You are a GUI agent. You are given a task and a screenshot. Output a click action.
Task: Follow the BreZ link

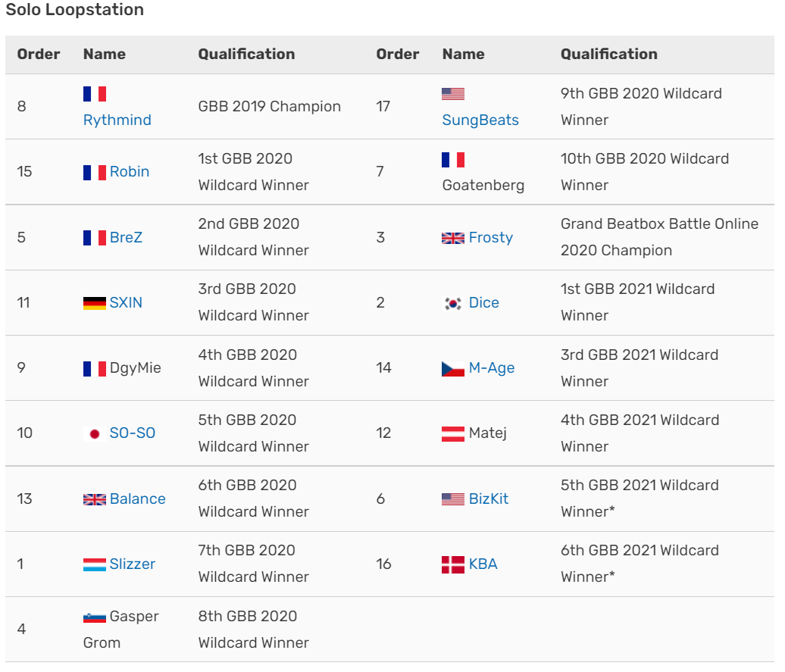point(126,237)
